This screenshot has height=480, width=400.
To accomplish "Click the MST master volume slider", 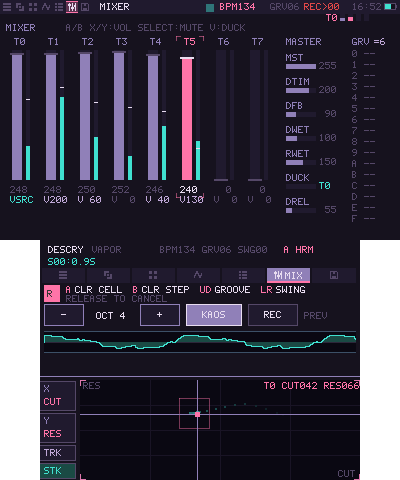I will [301, 67].
